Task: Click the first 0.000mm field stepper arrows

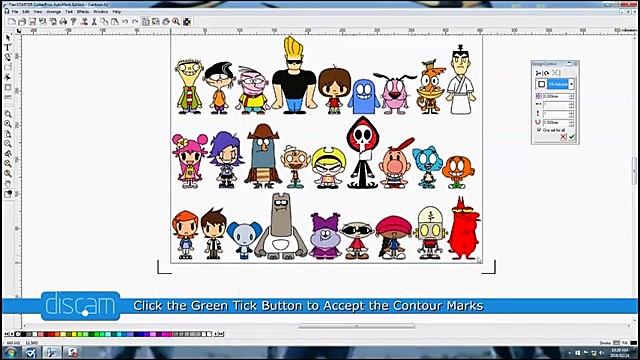Action: tap(571, 96)
